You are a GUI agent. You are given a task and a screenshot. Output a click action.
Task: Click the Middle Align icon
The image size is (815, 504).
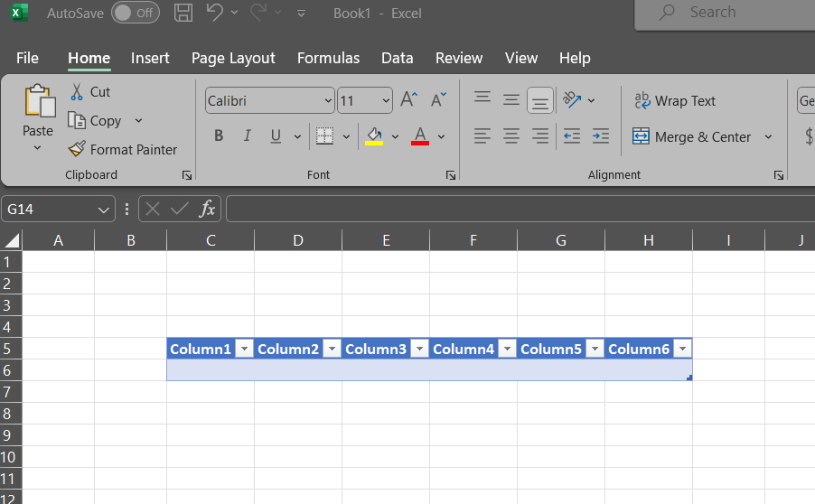tap(511, 98)
